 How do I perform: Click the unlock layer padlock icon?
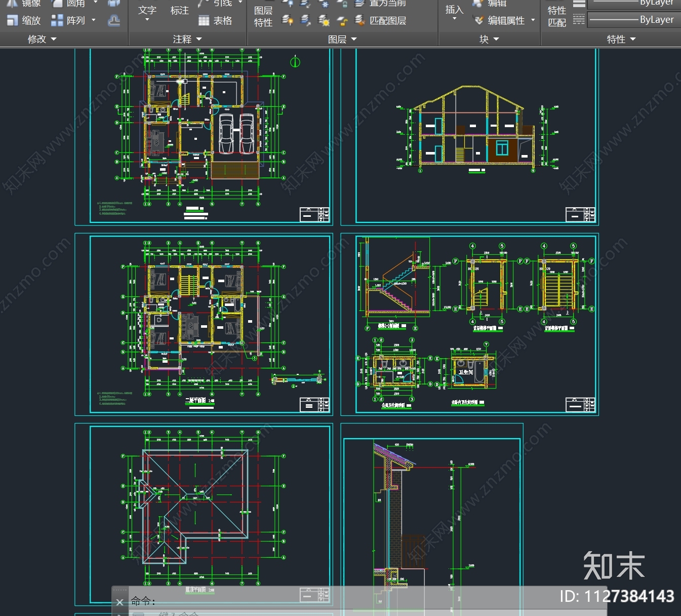(342, 20)
